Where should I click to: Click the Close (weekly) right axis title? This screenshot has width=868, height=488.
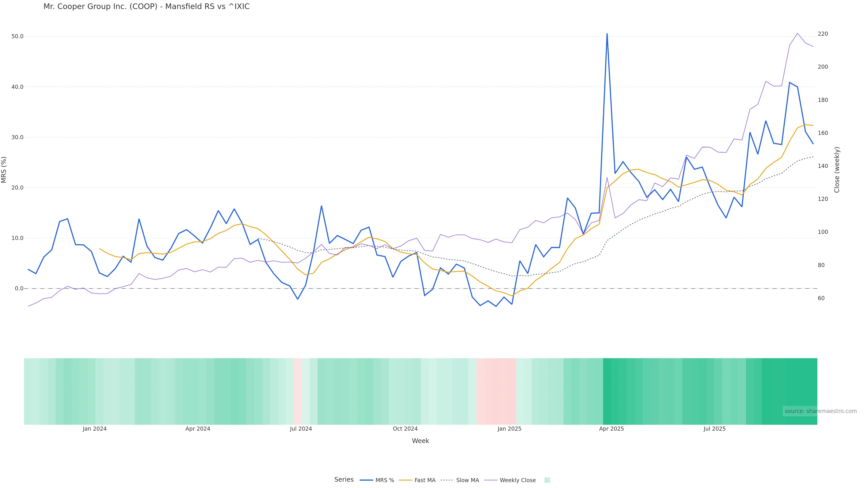point(837,170)
